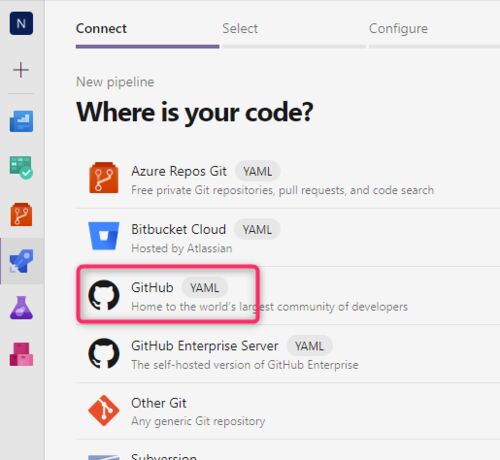Click the GitHub octocat icon
The width and height of the screenshot is (500, 460).
[x=104, y=295]
